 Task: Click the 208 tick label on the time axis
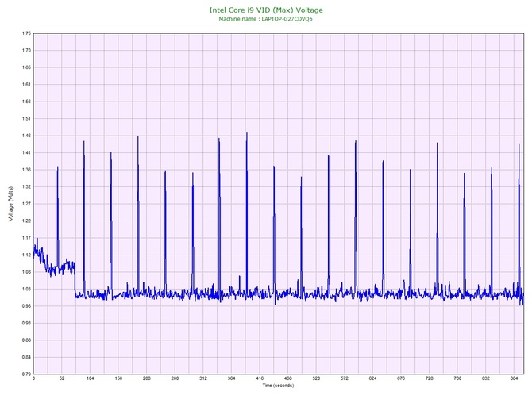point(147,378)
